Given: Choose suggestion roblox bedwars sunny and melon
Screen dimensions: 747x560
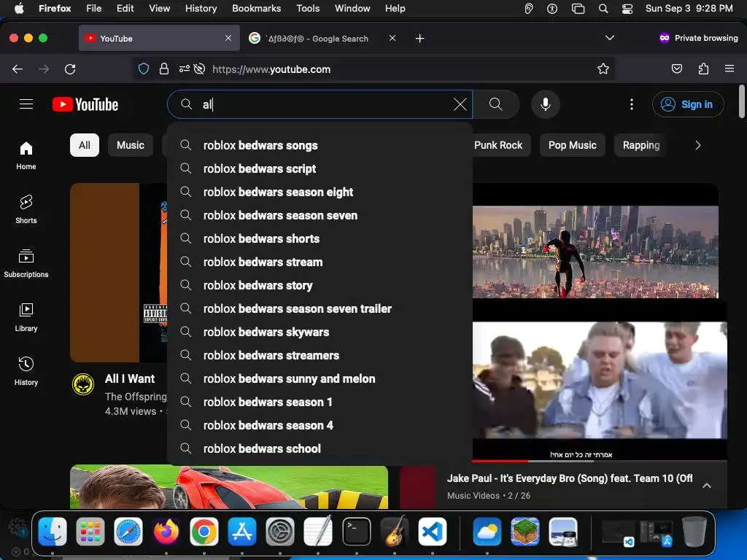Looking at the screenshot, I should (320, 378).
